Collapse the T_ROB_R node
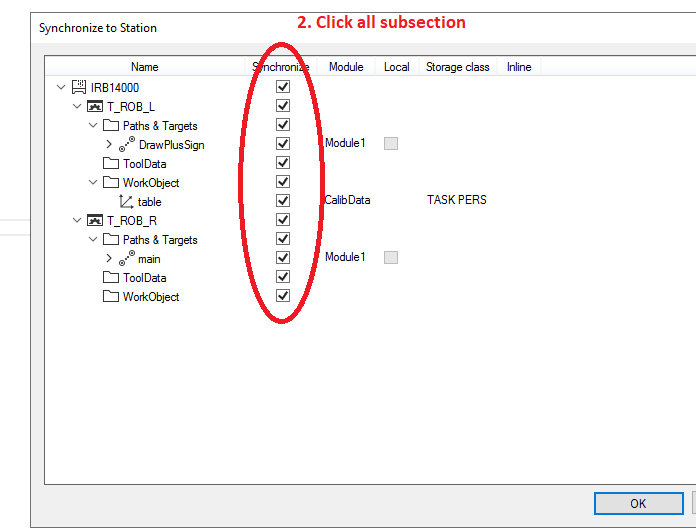This screenshot has width=696, height=531. pos(77,220)
